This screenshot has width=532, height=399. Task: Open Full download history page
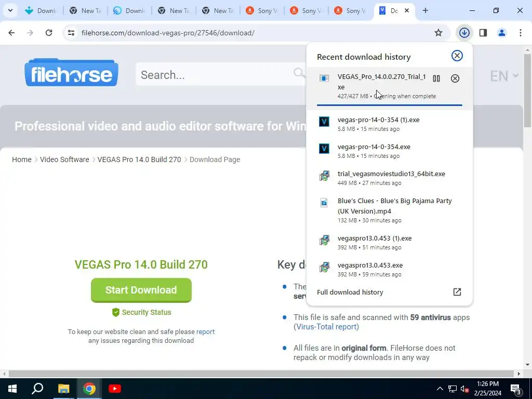pos(389,292)
